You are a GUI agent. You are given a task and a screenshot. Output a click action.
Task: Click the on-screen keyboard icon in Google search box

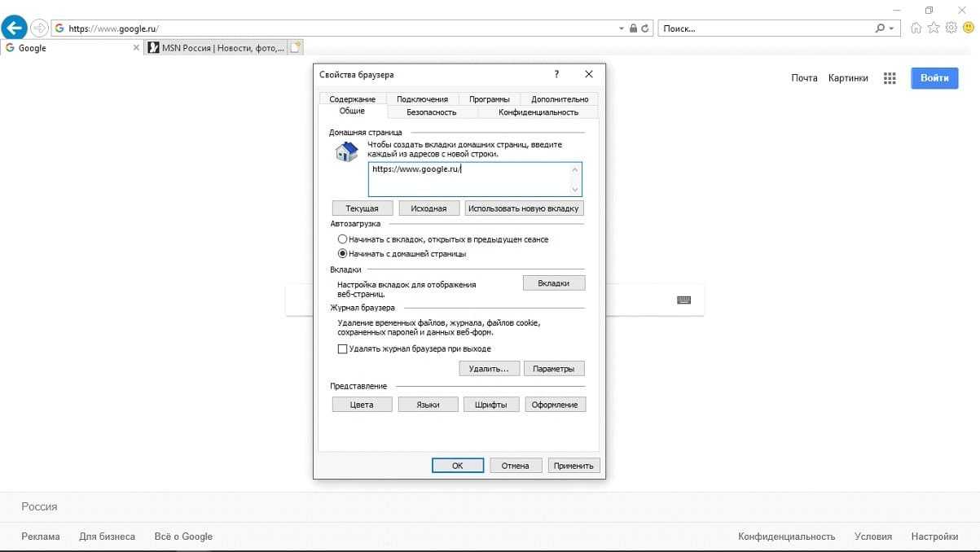[683, 300]
